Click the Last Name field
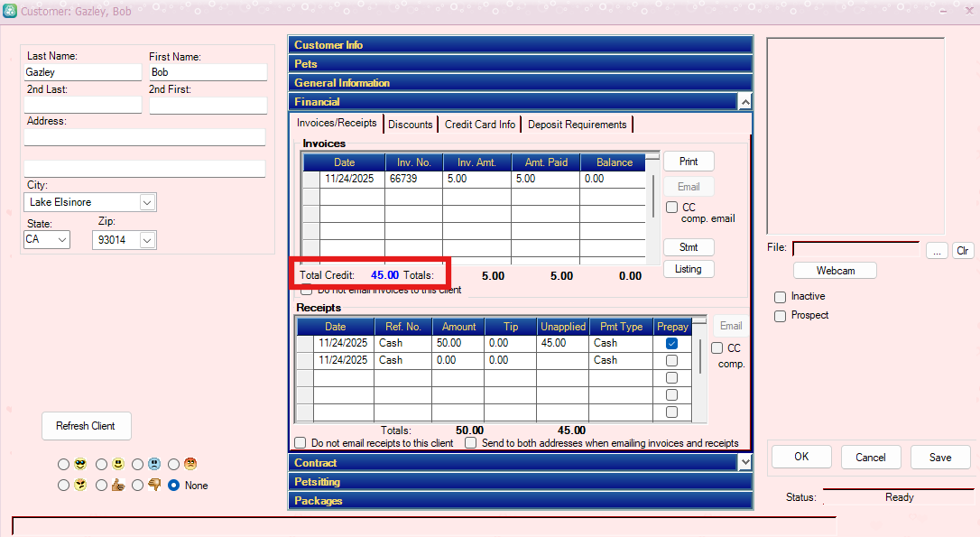980x537 pixels. coord(83,72)
